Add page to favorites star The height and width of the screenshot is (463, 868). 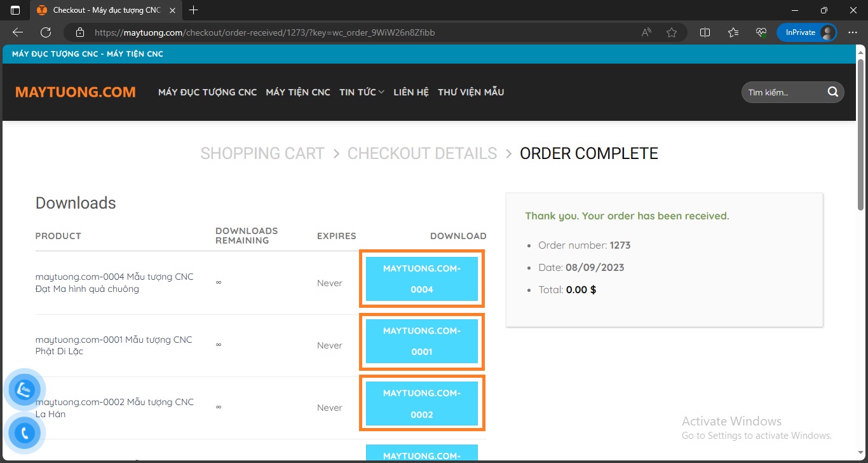[672, 32]
